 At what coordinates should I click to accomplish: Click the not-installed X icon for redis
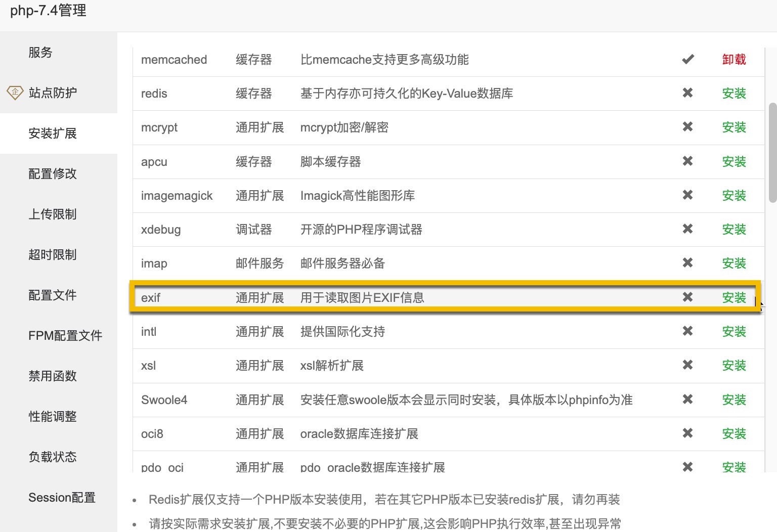click(687, 93)
